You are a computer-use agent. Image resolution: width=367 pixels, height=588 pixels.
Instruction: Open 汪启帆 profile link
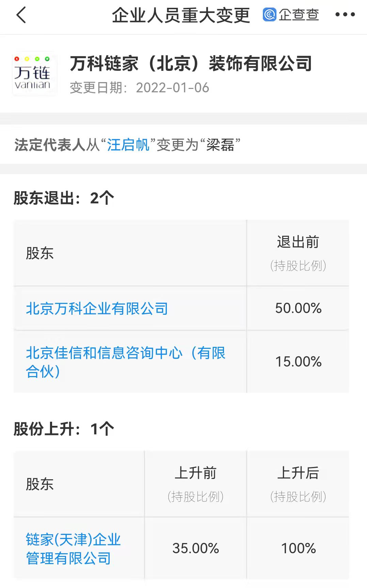tap(128, 145)
